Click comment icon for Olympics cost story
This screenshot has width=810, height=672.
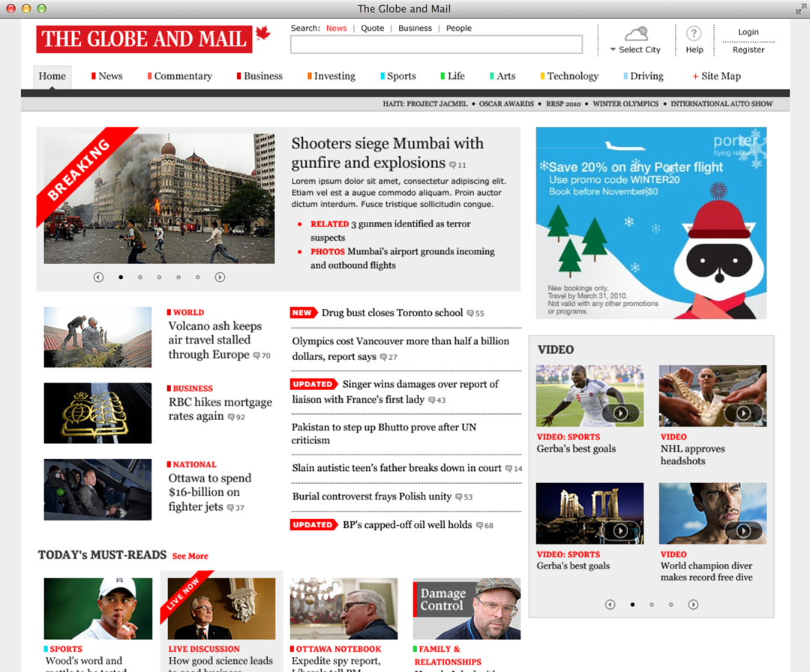(383, 357)
